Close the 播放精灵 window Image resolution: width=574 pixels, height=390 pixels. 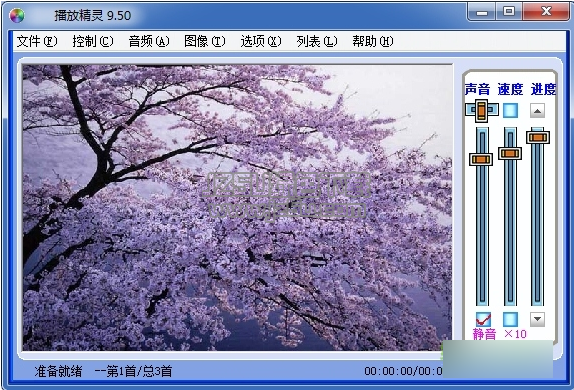pyautogui.click(x=546, y=12)
